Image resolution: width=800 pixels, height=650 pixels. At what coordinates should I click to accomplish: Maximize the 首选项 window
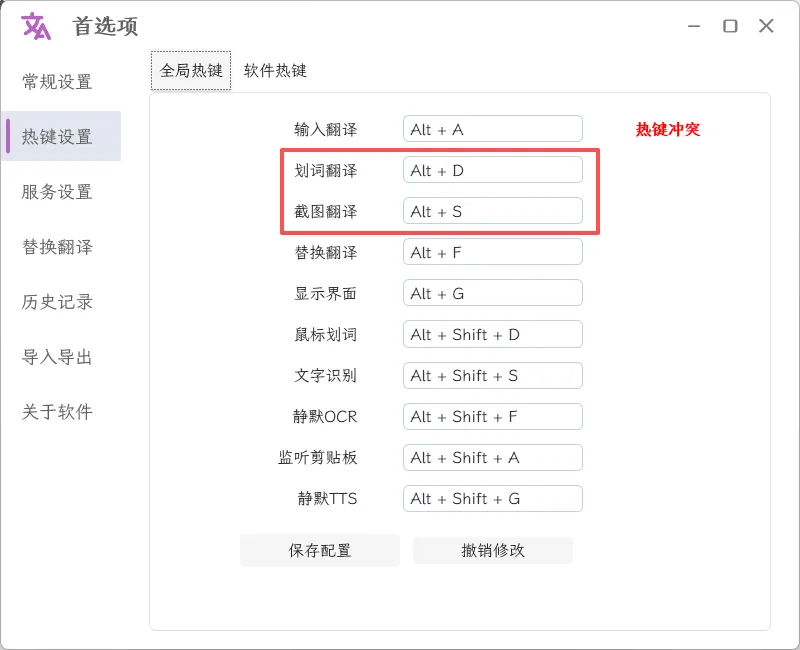(x=730, y=27)
